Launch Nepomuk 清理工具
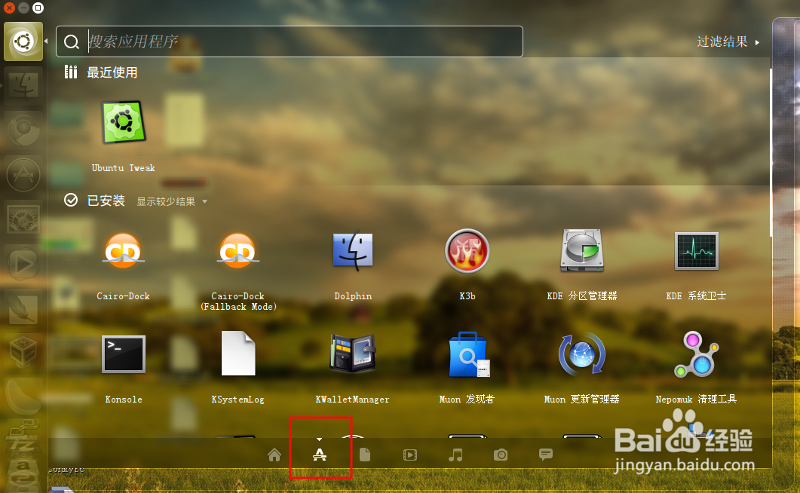The width and height of the screenshot is (800, 493). 696,355
